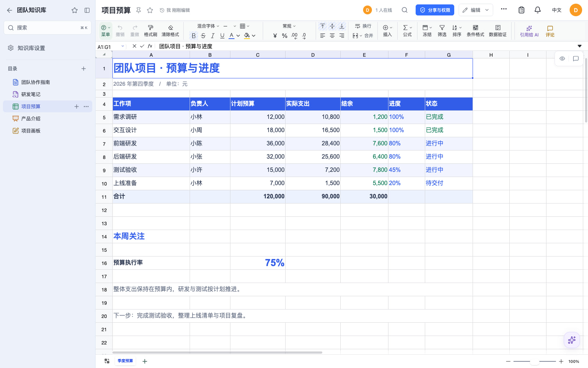Open the cell borders dropdown
Screen dimensions: 588x368
click(x=244, y=26)
